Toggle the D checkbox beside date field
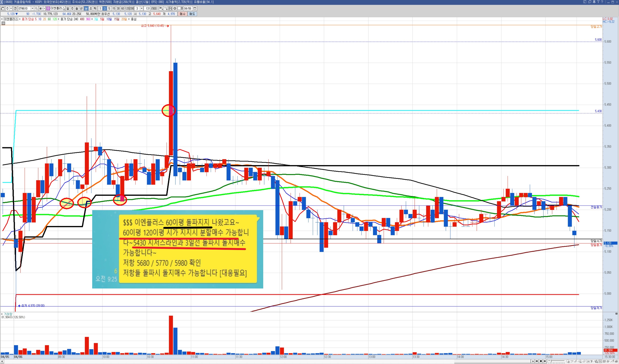This screenshot has height=364, width=619. click(179, 9)
